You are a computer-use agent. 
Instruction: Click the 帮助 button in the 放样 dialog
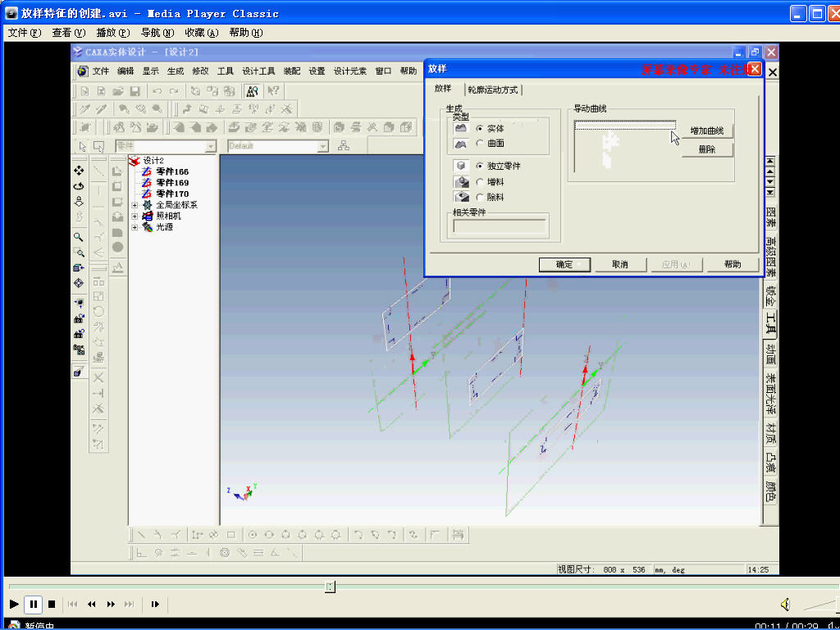(x=733, y=265)
